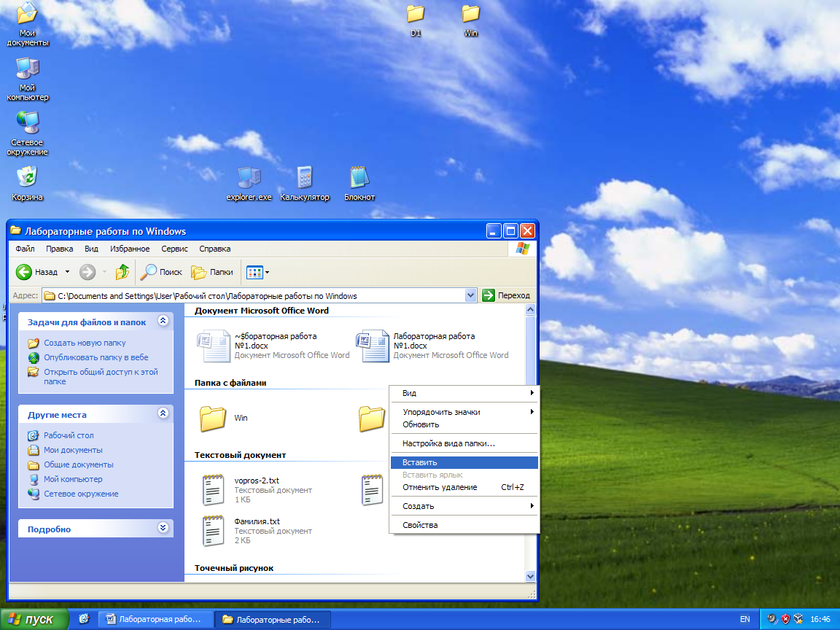Choose 'Вставить' in the context menu
Image resolution: width=840 pixels, height=630 pixels.
click(x=420, y=462)
